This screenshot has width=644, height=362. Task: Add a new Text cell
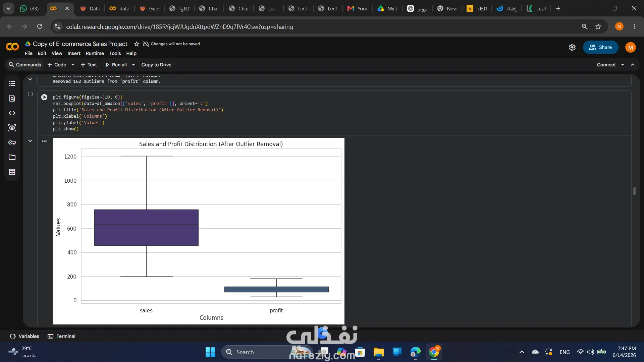point(89,65)
